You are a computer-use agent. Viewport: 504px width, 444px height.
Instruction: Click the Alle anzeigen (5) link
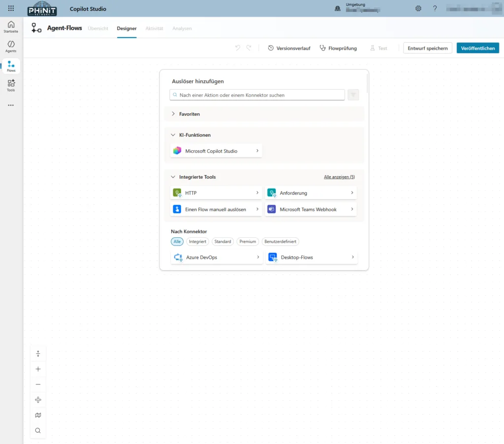point(339,177)
